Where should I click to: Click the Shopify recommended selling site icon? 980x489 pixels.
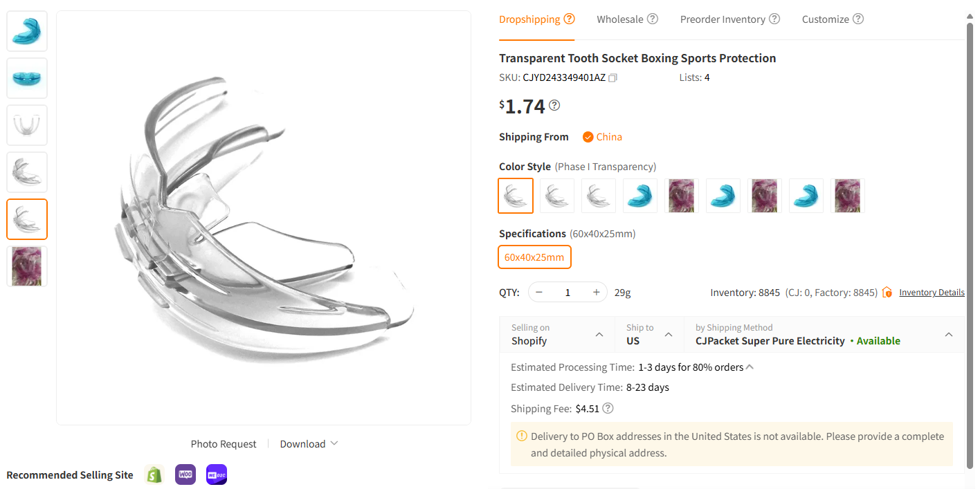click(154, 474)
